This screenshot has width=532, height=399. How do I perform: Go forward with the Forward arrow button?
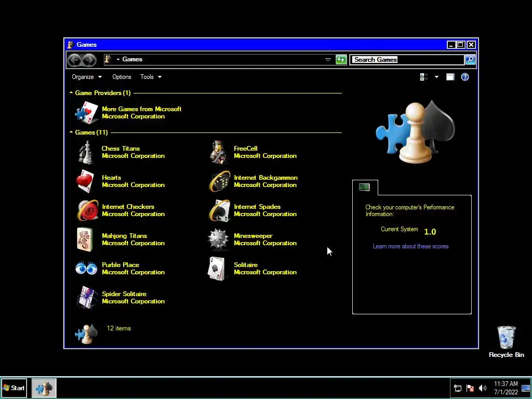(89, 60)
